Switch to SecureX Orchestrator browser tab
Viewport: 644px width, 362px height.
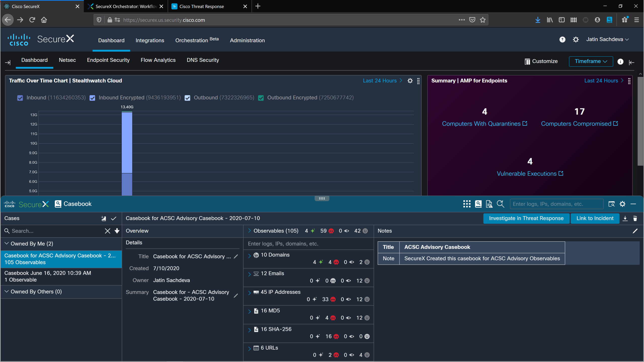coord(126,6)
